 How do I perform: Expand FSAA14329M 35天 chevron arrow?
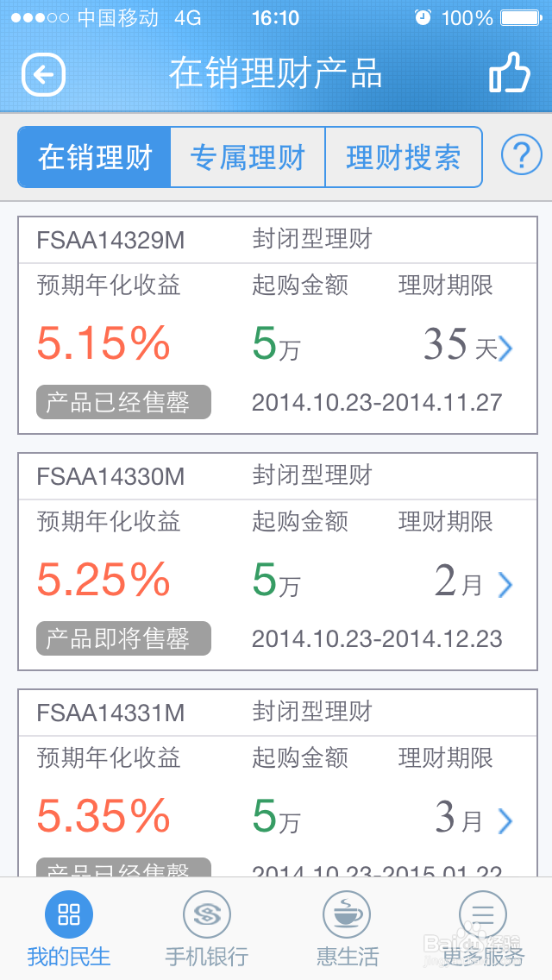coord(505,349)
